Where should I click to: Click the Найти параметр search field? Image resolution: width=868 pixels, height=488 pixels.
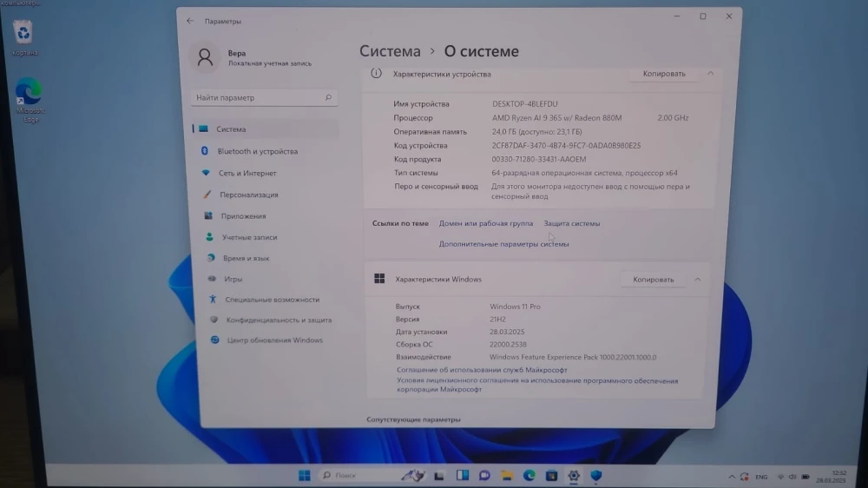pyautogui.click(x=265, y=97)
